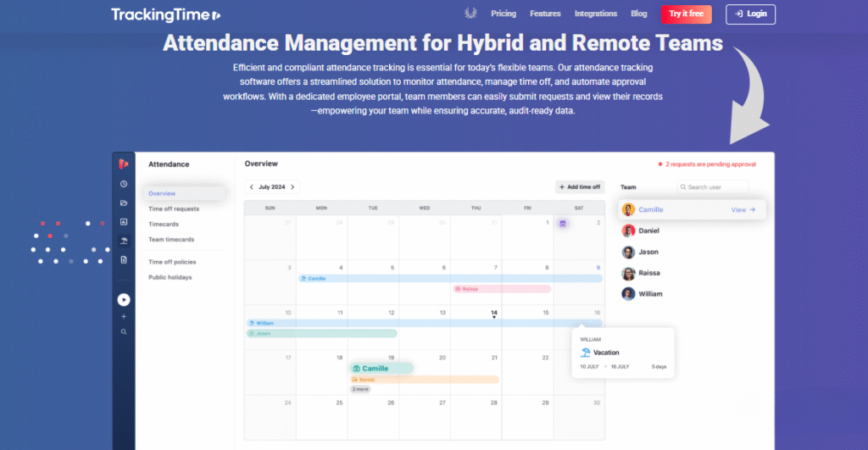Click the 'Try it free' button

click(686, 14)
